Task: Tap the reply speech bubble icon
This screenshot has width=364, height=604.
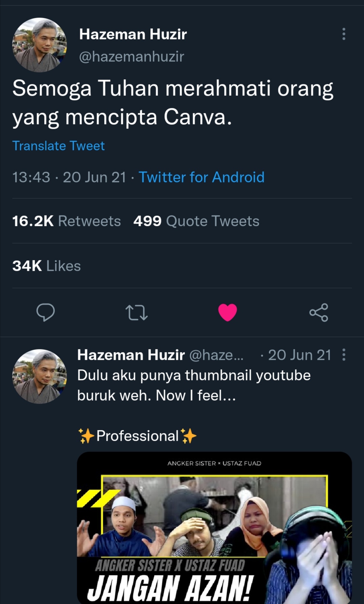Action: [x=45, y=312]
